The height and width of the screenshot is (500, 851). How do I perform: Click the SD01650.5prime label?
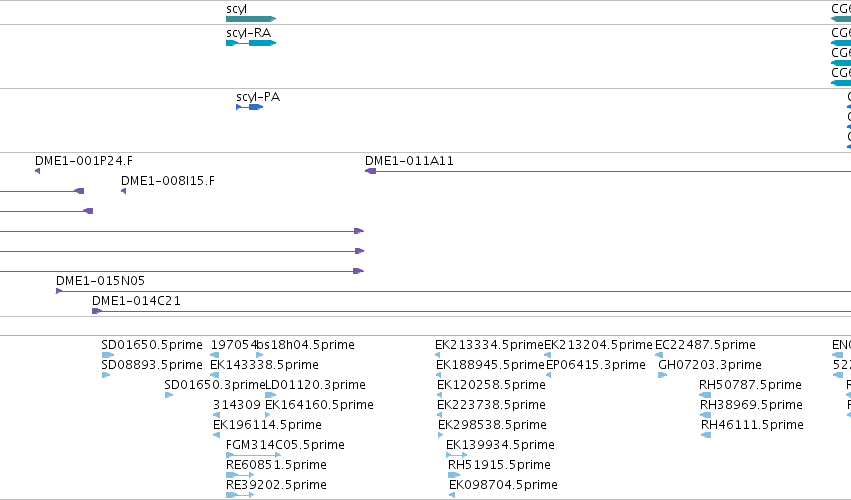[x=152, y=345]
